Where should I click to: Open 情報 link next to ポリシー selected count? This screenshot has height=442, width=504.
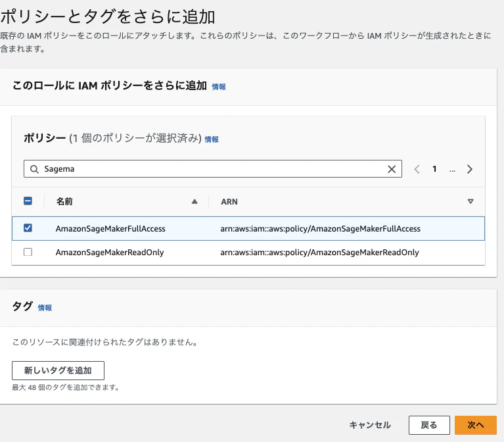coord(212,139)
